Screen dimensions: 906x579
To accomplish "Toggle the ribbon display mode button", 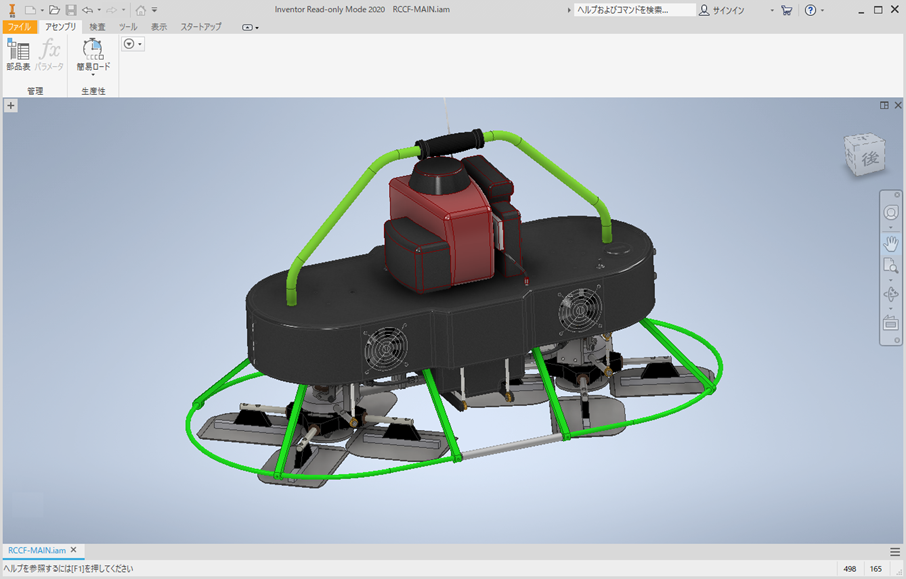I will pyautogui.click(x=247, y=27).
